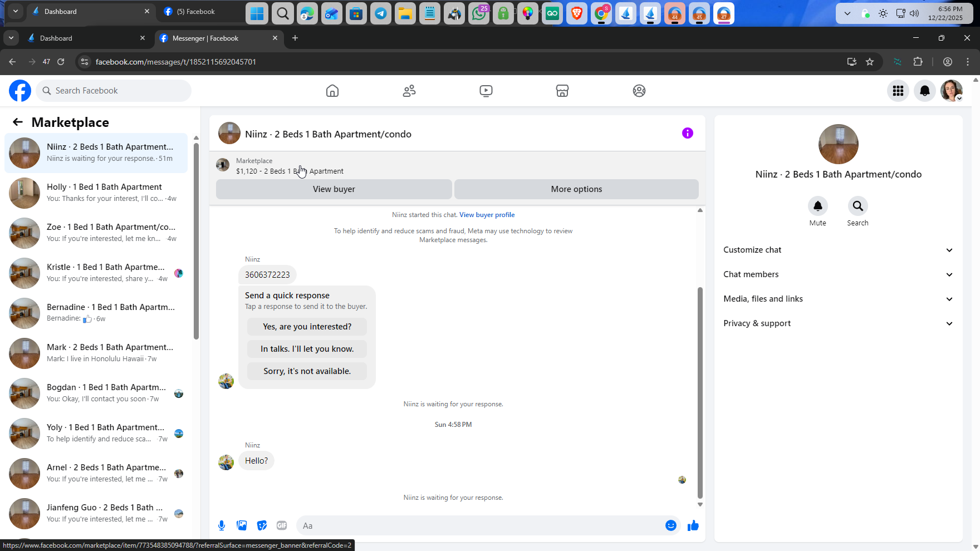Record a voice clip with microphone icon

pos(222,525)
